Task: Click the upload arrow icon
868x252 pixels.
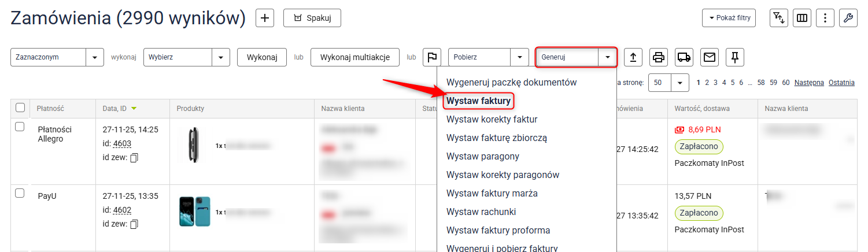Action: 633,57
